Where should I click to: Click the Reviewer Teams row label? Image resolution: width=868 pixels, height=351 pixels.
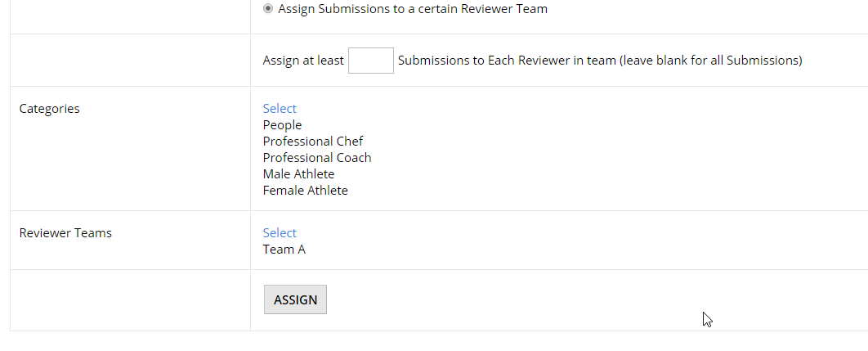click(65, 233)
